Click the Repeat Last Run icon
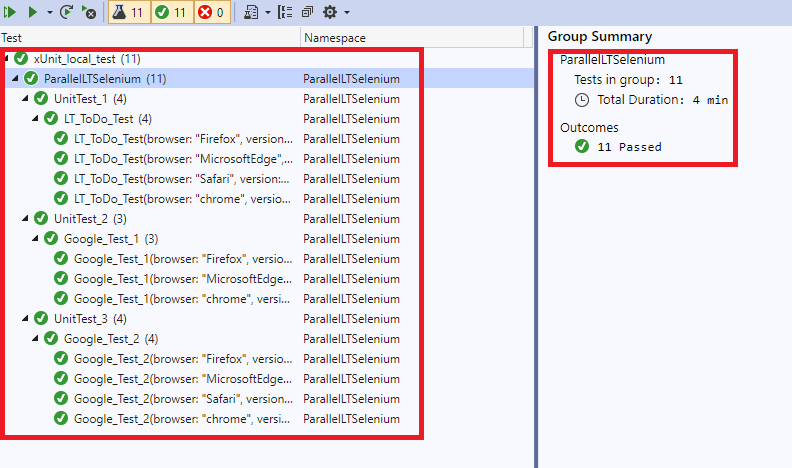Screen dimensions: 792x468 click(x=67, y=12)
